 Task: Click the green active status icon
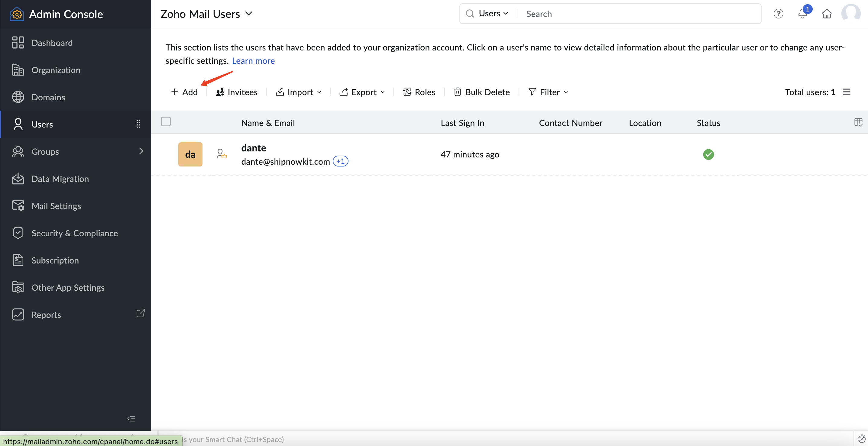tap(709, 154)
